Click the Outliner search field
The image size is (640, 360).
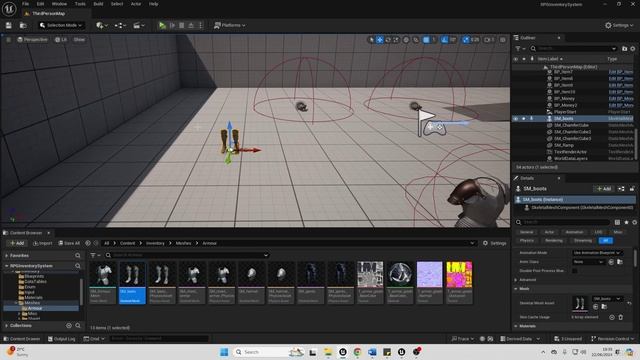click(573, 49)
